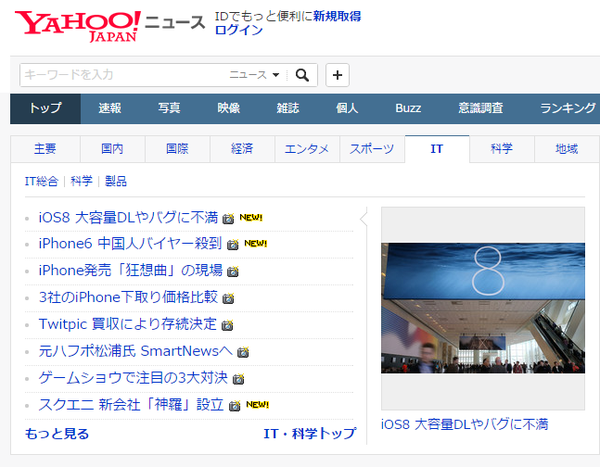The height and width of the screenshot is (467, 600).
Task: Open headline スクエニ 新会社「神羅」設立
Action: [131, 405]
